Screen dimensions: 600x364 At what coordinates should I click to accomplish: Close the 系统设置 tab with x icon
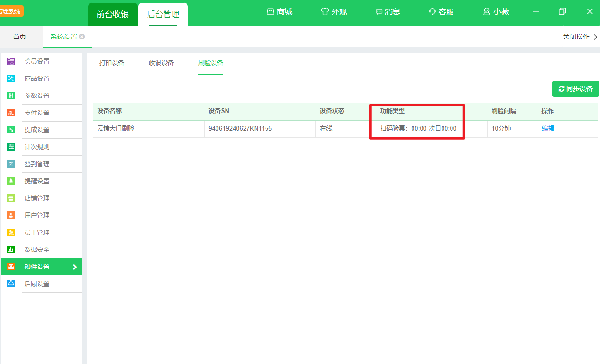[82, 37]
